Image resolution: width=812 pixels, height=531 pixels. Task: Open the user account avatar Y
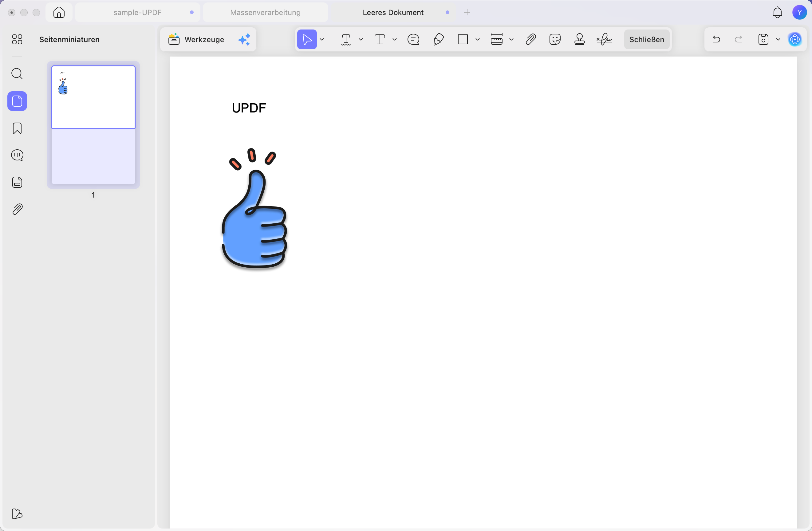click(x=799, y=12)
